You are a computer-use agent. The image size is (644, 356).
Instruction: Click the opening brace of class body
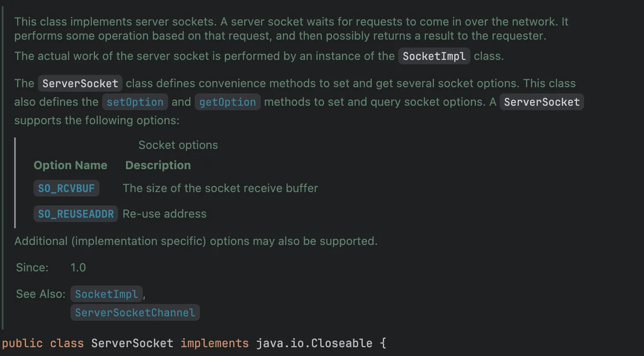383,343
